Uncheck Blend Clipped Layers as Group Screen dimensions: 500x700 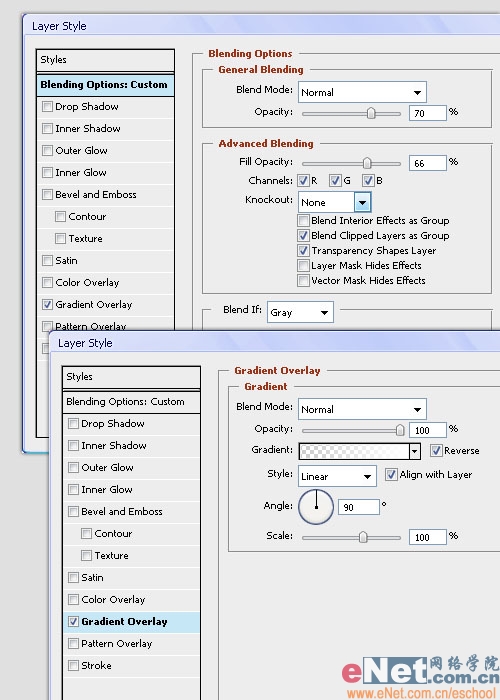tap(304, 235)
